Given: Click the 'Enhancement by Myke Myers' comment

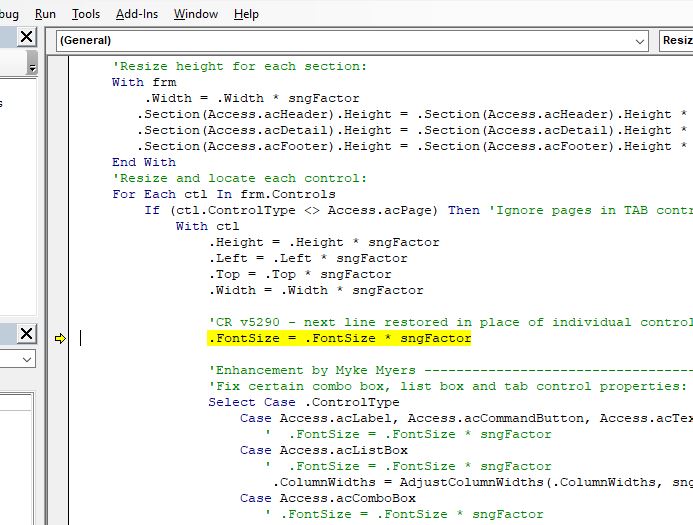Looking at the screenshot, I should tap(450, 370).
